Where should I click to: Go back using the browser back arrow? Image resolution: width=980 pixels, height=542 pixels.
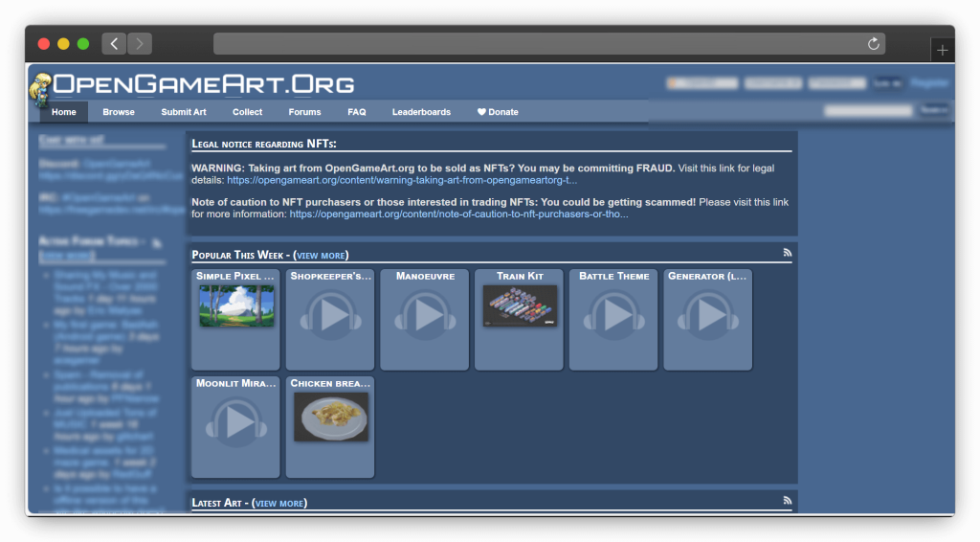tap(114, 43)
